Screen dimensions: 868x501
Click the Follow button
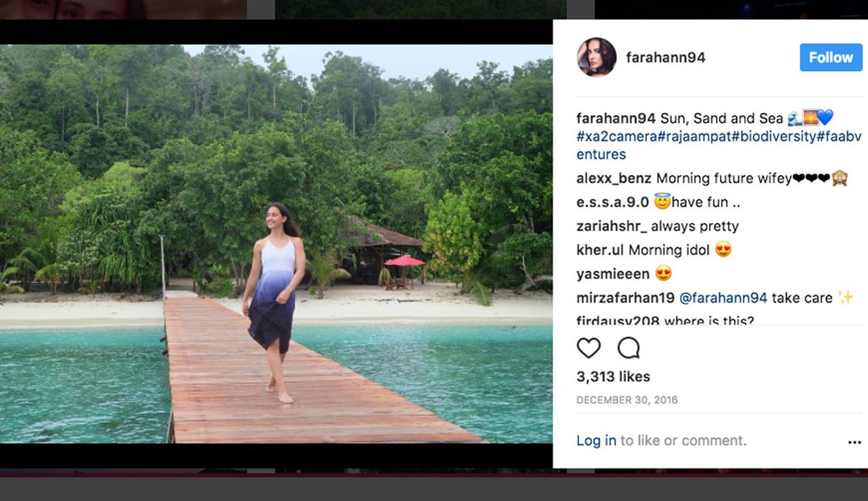point(831,57)
